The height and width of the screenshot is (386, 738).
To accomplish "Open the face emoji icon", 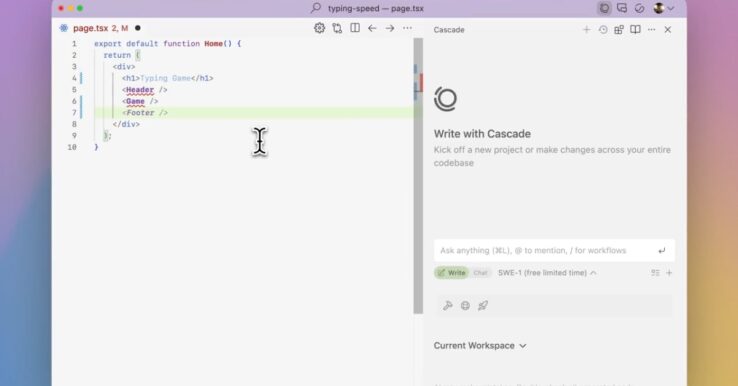I will [465, 306].
